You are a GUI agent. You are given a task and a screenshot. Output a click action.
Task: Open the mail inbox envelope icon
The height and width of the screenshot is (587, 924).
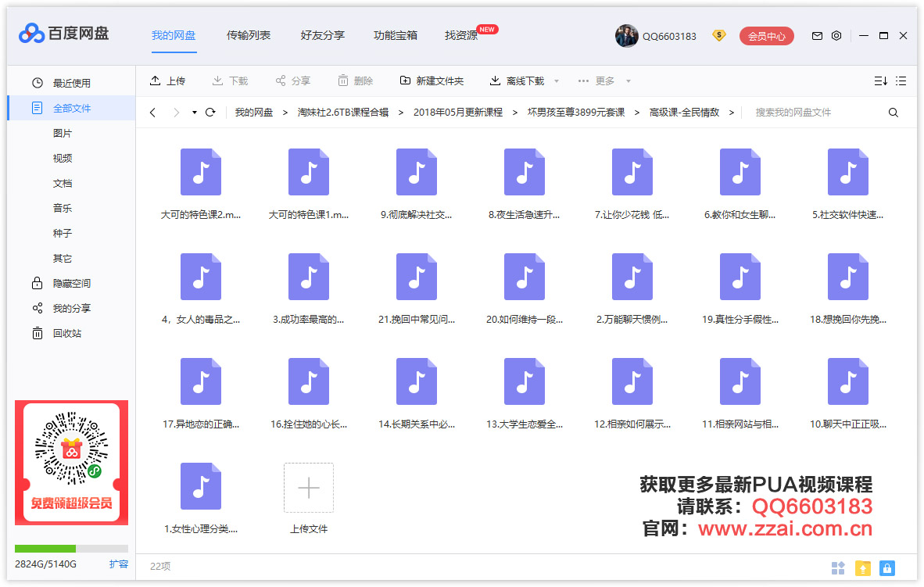pyautogui.click(x=817, y=36)
